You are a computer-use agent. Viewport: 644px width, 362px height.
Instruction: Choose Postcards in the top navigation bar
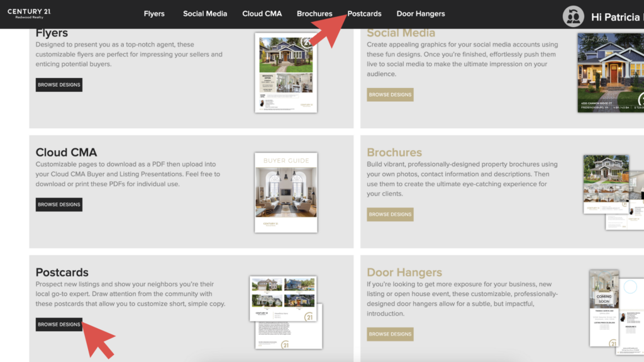tap(364, 14)
